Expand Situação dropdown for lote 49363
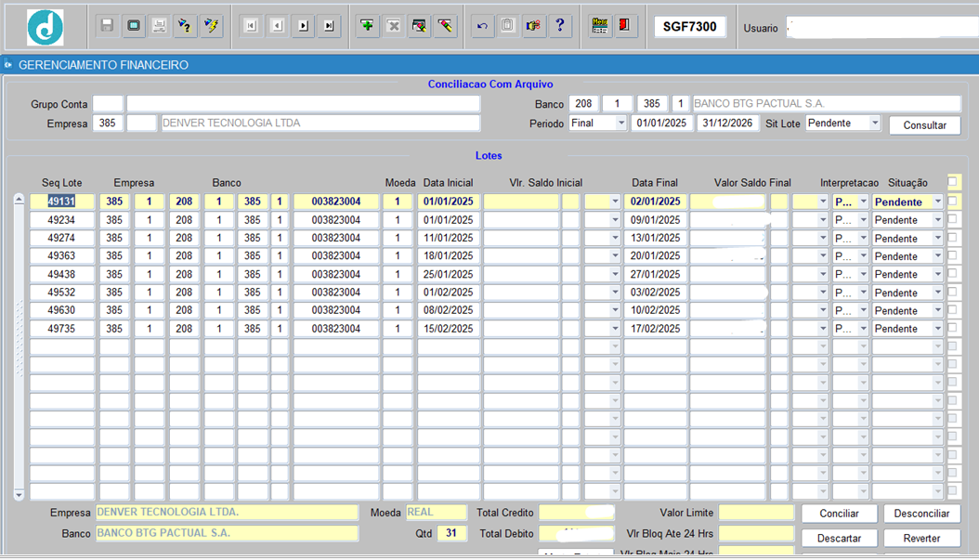This screenshot has height=560, width=979. [938, 256]
